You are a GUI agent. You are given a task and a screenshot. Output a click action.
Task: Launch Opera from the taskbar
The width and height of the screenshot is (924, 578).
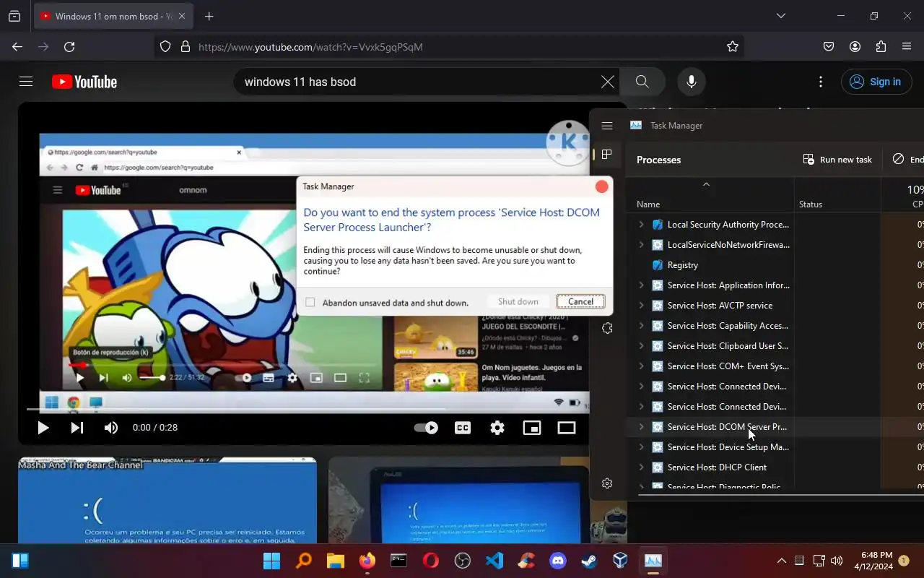(x=431, y=561)
